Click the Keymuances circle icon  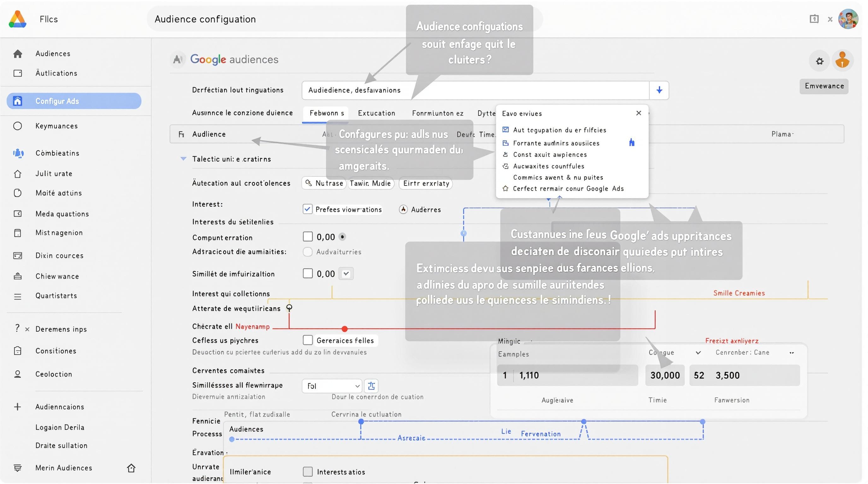pos(18,126)
